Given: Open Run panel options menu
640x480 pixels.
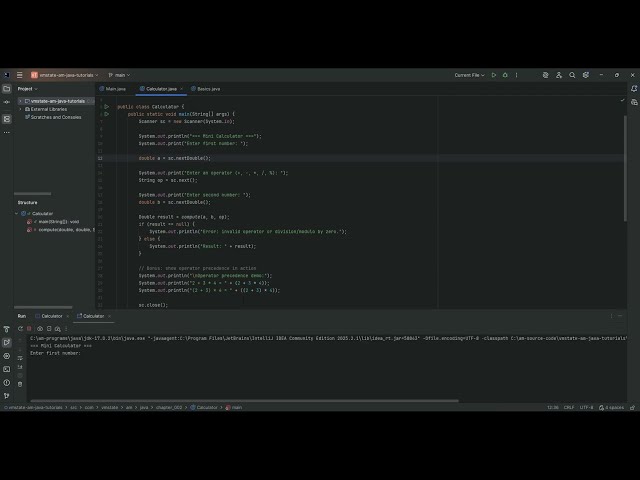Looking at the screenshot, I should pyautogui.click(x=611, y=316).
